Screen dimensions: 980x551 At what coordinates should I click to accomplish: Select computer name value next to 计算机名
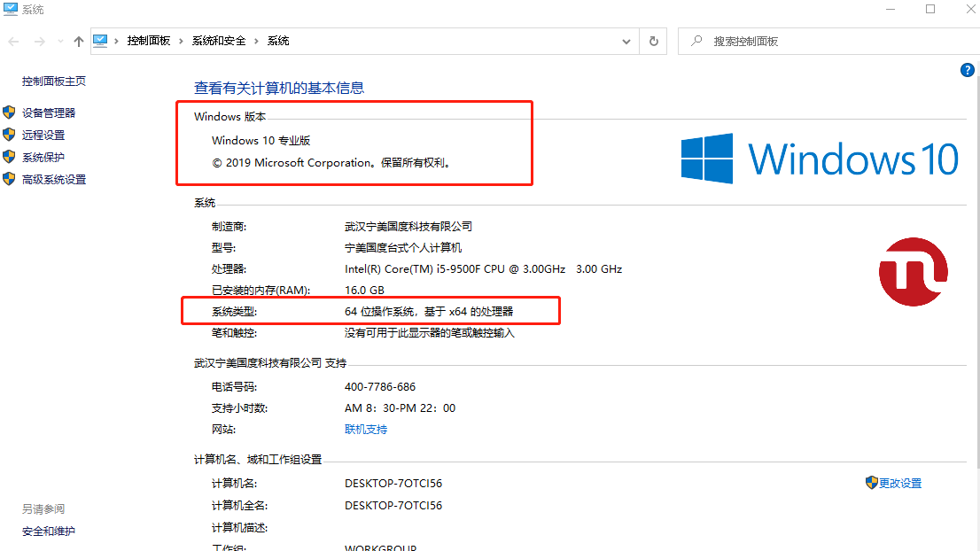coord(393,484)
